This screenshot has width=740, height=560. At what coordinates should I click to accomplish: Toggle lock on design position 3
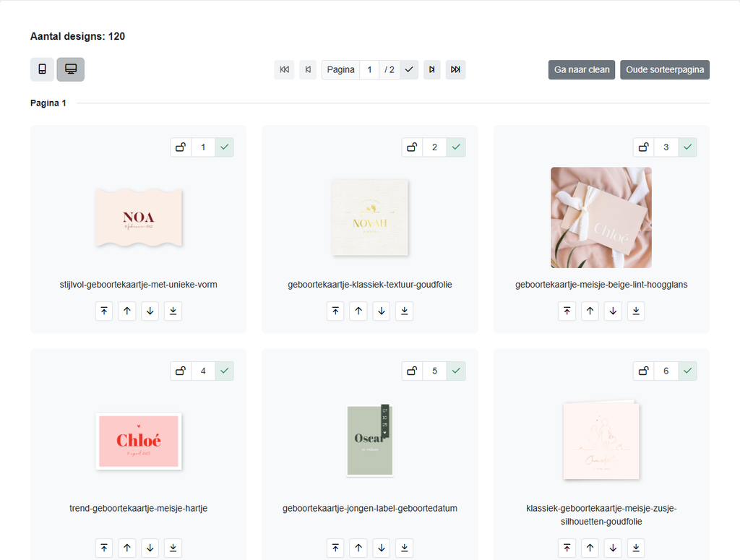tap(644, 147)
